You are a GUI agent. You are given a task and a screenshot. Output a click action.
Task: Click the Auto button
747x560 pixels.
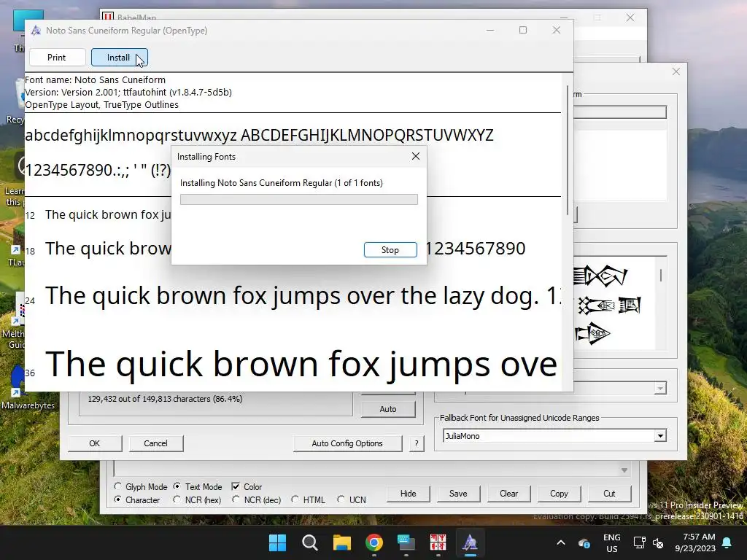pyautogui.click(x=388, y=409)
